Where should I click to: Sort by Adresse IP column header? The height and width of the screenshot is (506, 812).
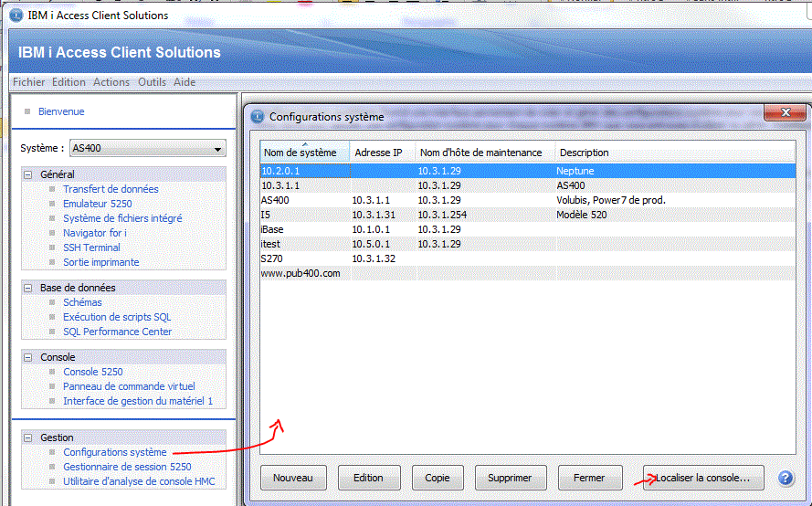click(x=382, y=153)
